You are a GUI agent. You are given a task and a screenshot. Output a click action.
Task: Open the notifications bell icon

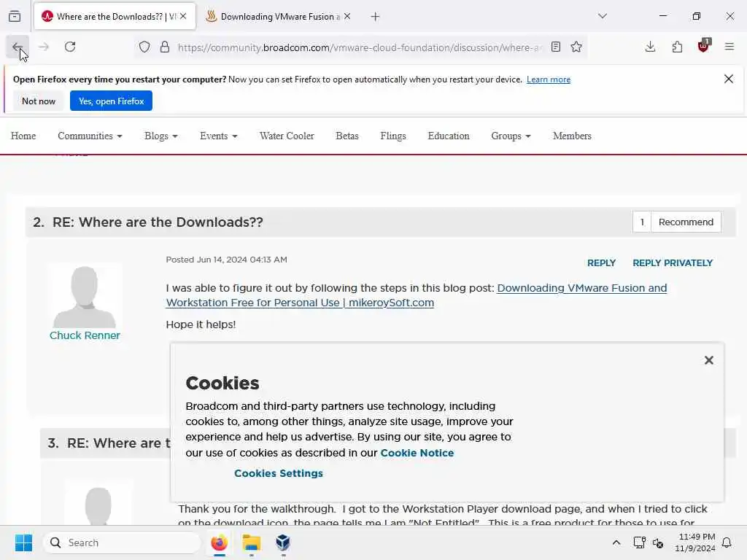click(x=727, y=542)
